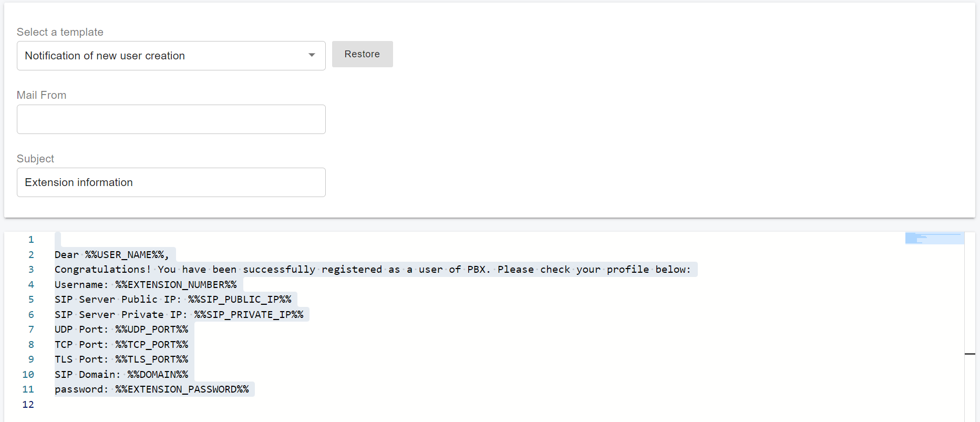The width and height of the screenshot is (980, 422).
Task: Place cursor on 'Dear %%USER_NAME%%' line
Action: [x=111, y=255]
